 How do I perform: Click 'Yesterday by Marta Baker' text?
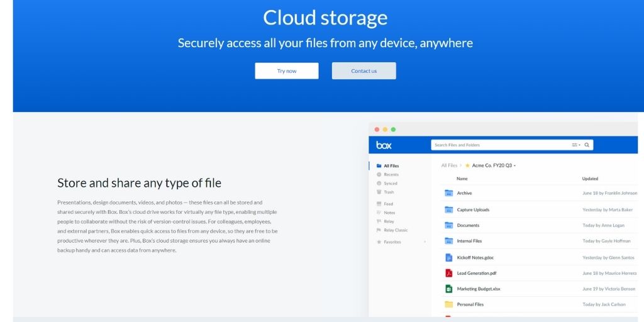[608, 210]
